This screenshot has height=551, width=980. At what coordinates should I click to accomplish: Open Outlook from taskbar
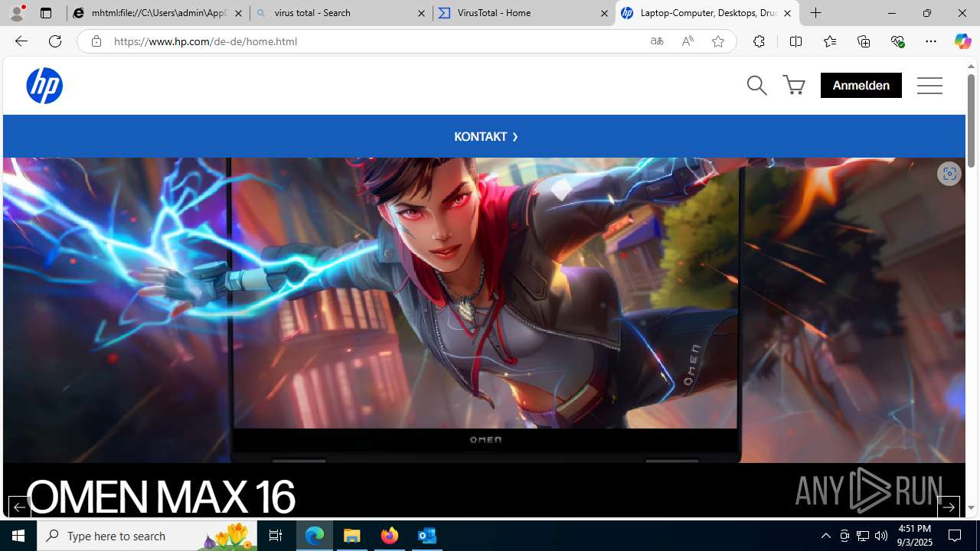click(x=427, y=536)
